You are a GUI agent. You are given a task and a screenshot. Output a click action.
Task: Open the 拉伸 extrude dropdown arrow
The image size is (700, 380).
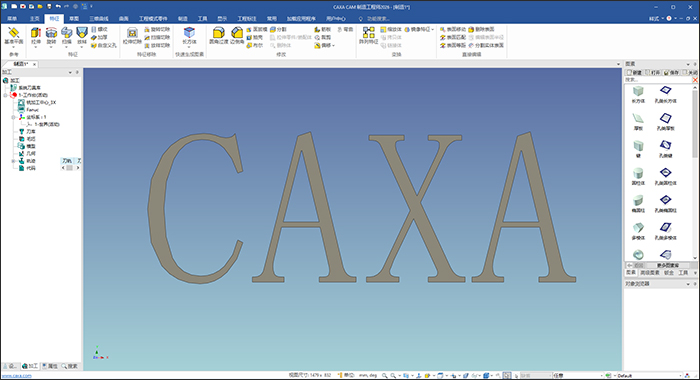(x=36, y=47)
